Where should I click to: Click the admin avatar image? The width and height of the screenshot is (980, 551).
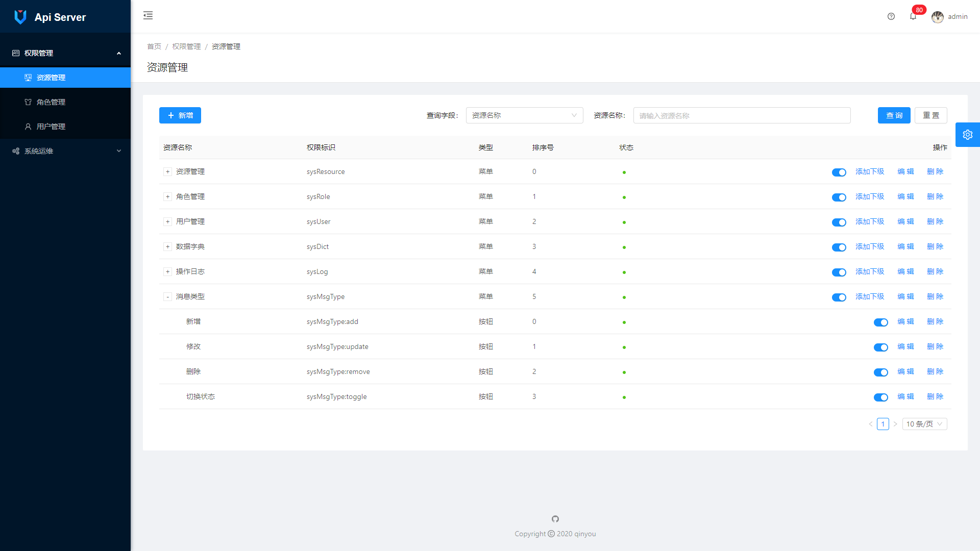937,17
